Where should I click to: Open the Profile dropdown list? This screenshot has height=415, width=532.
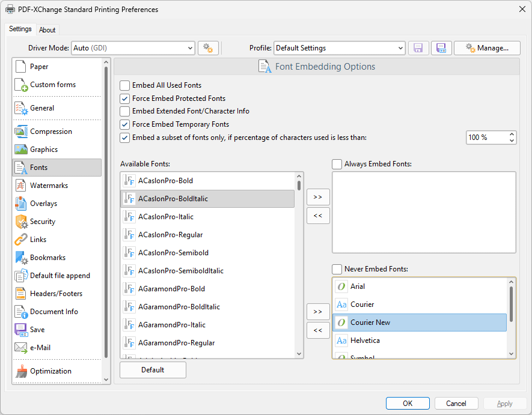(400, 48)
